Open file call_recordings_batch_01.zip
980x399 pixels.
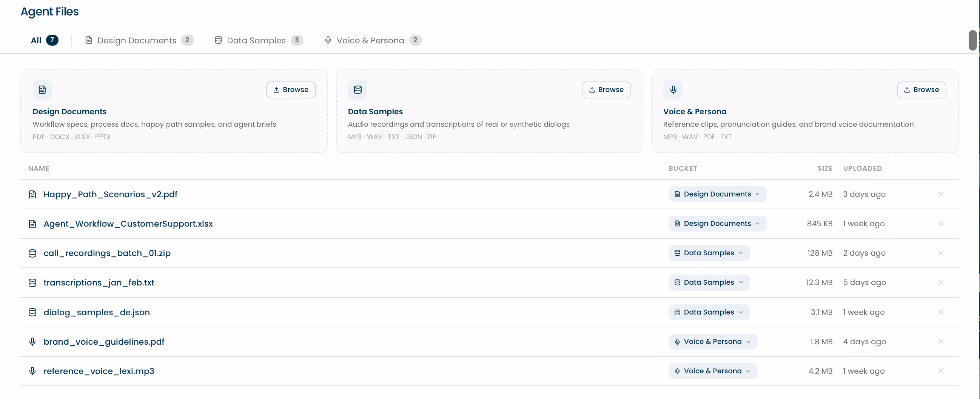(x=107, y=253)
